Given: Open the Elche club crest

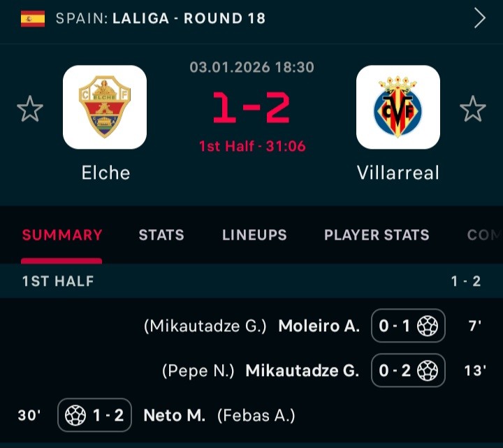Looking at the screenshot, I should pos(105,107).
